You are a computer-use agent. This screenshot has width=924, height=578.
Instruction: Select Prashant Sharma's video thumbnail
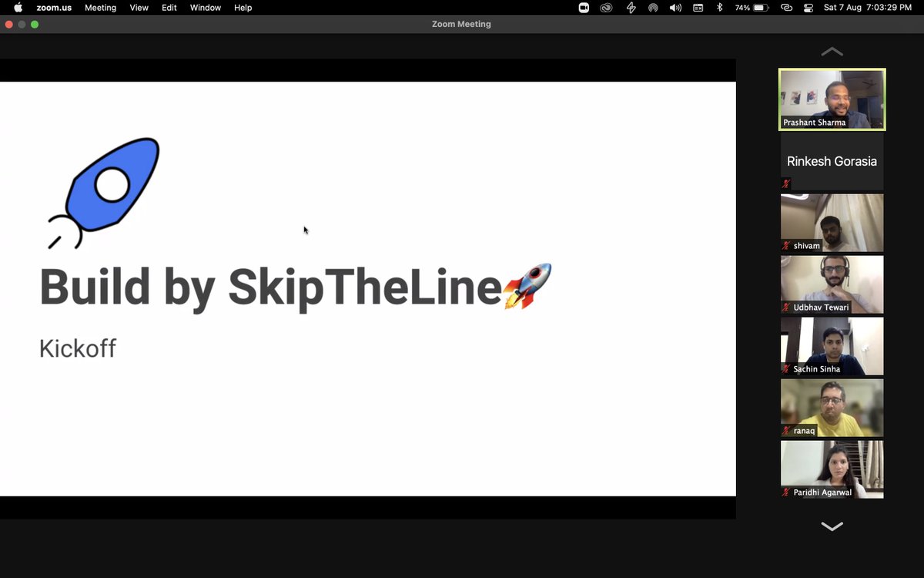point(832,99)
